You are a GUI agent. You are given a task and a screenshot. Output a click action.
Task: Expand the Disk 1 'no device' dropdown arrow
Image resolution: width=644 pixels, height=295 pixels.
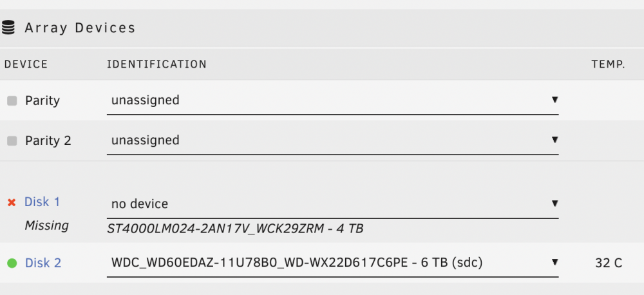coord(555,204)
